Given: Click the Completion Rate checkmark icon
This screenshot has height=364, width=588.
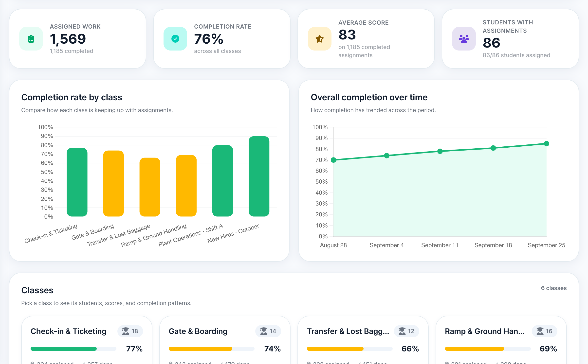Looking at the screenshot, I should click(175, 39).
